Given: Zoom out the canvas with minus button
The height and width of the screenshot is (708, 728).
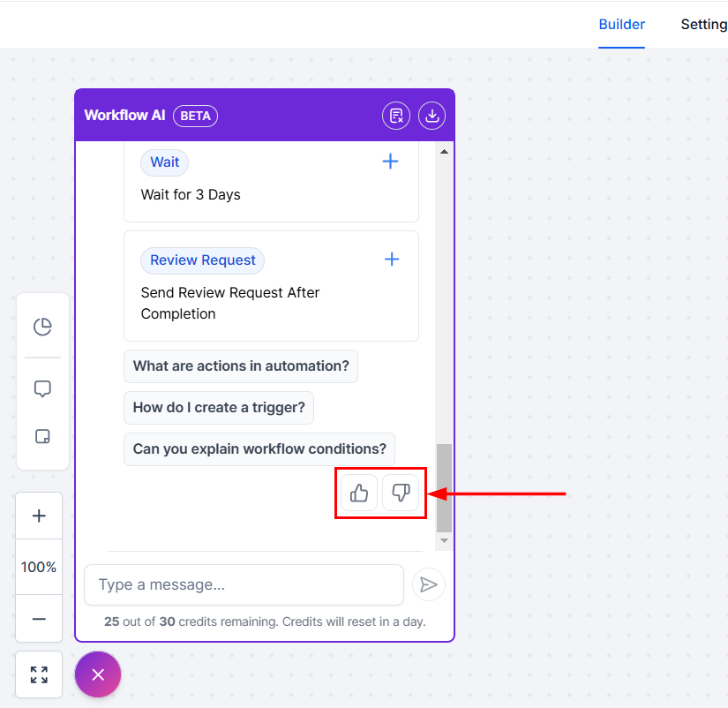Looking at the screenshot, I should (39, 620).
